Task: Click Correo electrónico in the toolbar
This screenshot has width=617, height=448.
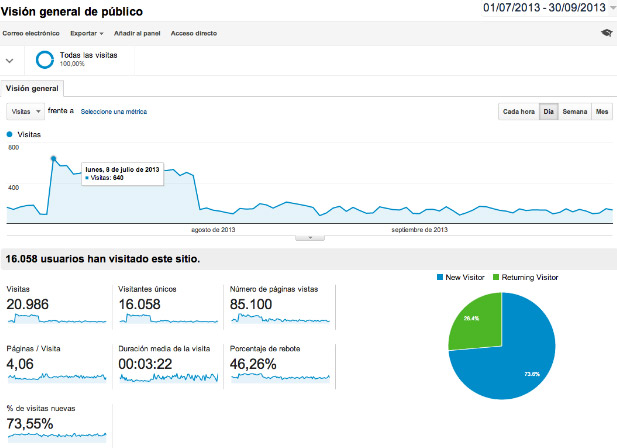Action: coord(31,33)
